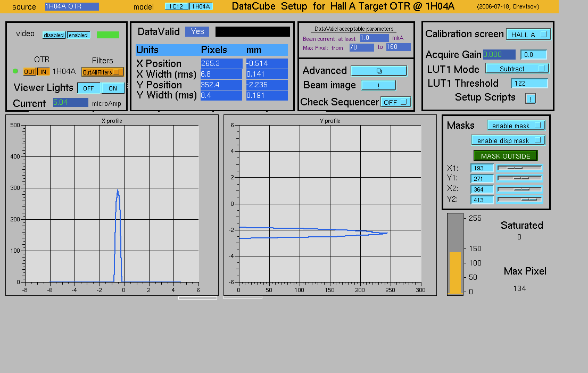The image size is (588, 373).
Task: Edit Max Pixel from value 70
Action: click(361, 47)
